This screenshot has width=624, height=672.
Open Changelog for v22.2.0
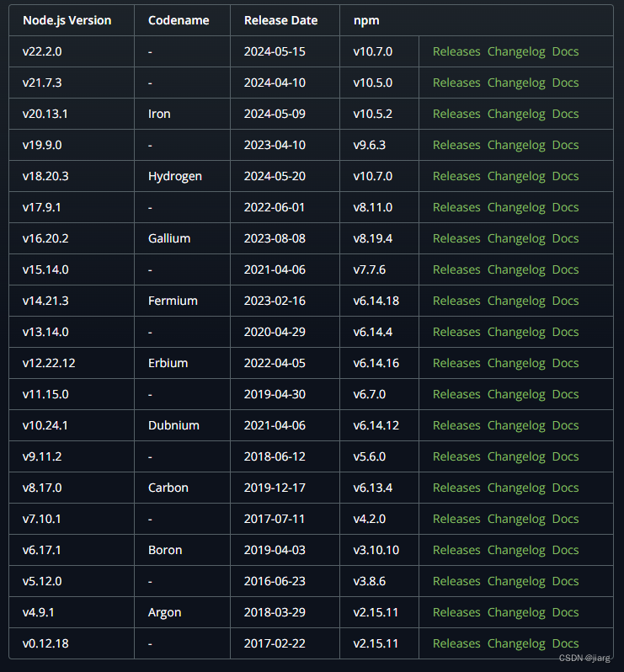click(516, 52)
